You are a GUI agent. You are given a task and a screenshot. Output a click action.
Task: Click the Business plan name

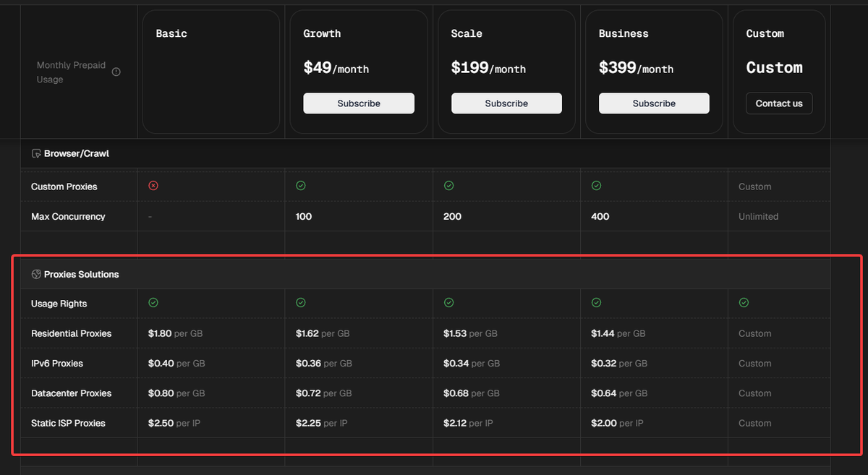[624, 33]
